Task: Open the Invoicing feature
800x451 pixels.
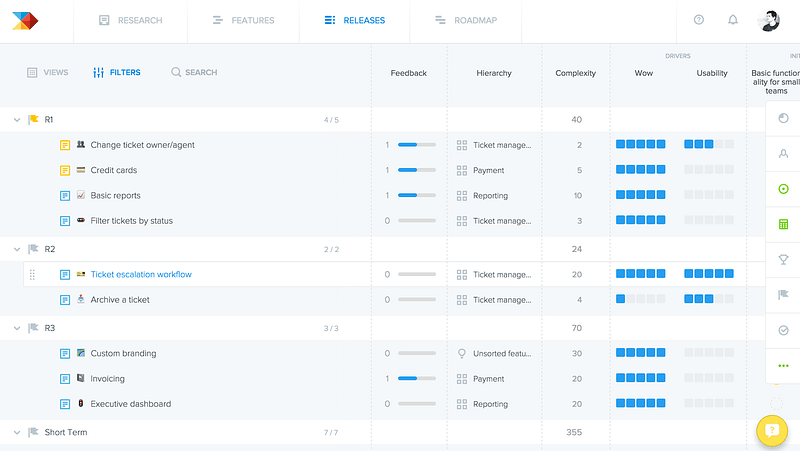Action: 108,379
